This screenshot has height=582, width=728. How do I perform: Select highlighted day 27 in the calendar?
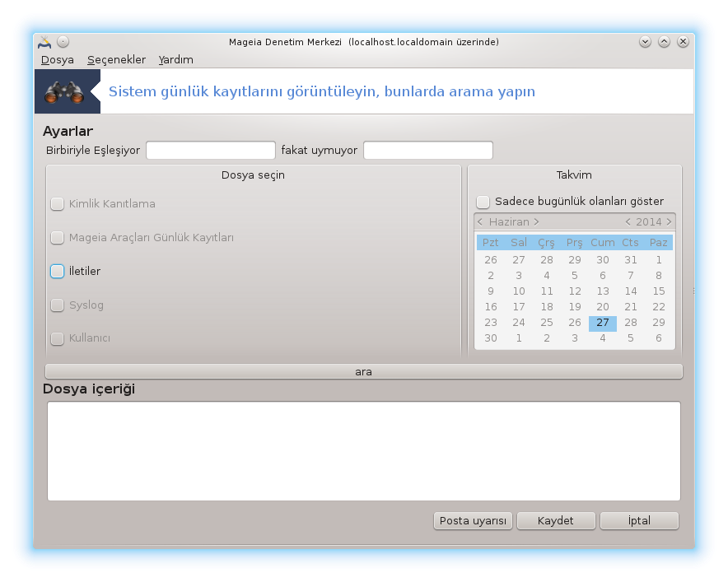coord(603,323)
